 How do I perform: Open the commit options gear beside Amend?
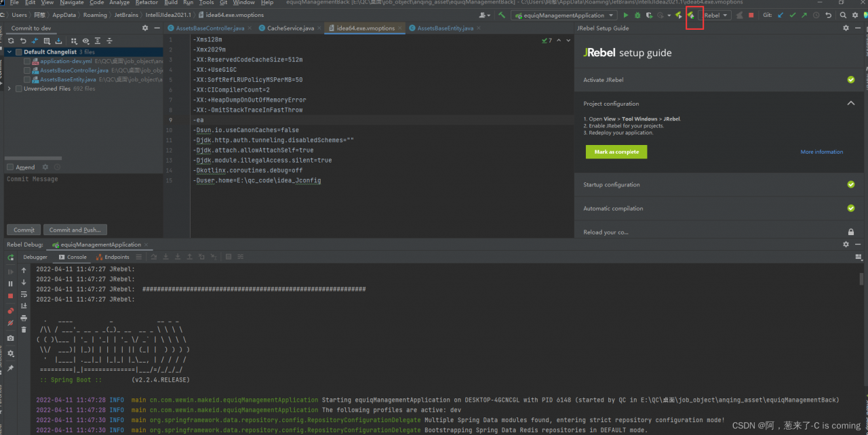point(47,167)
